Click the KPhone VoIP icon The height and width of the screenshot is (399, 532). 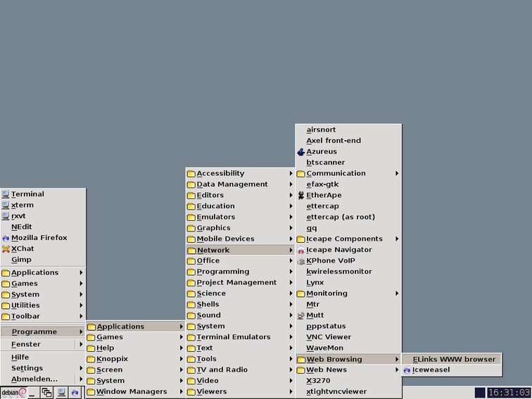pos(300,261)
